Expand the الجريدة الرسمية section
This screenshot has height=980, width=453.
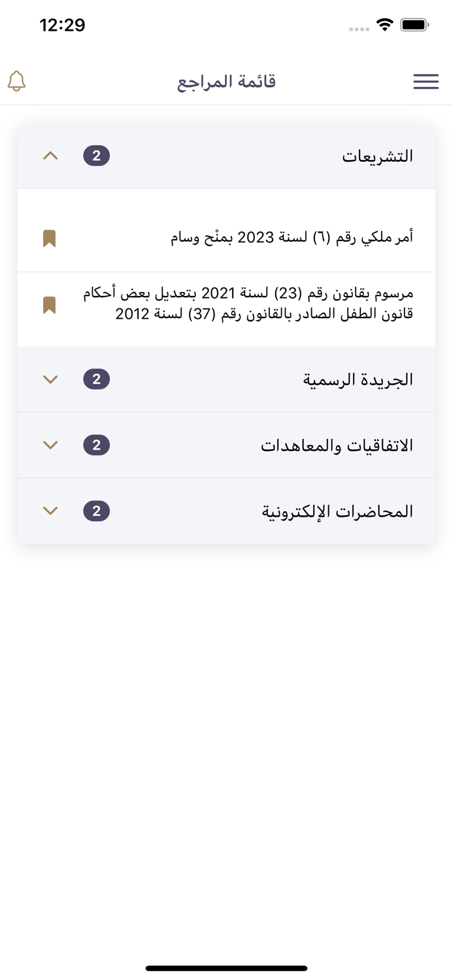click(50, 379)
